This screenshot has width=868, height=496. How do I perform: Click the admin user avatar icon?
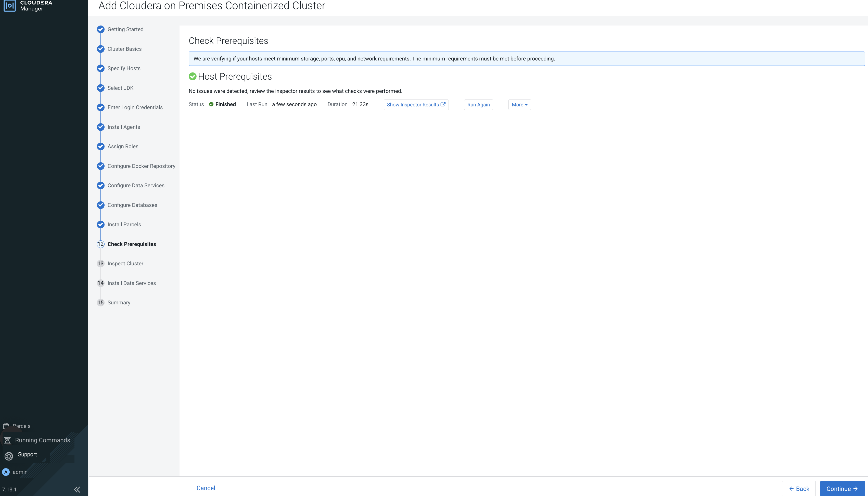pyautogui.click(x=6, y=472)
